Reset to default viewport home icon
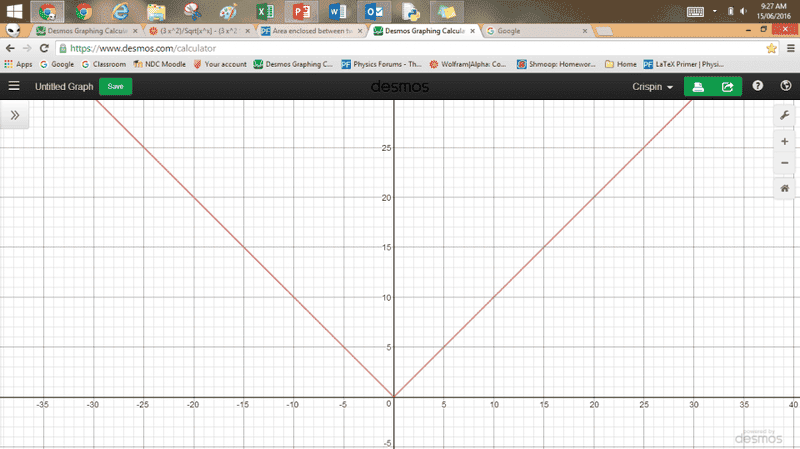 click(785, 188)
